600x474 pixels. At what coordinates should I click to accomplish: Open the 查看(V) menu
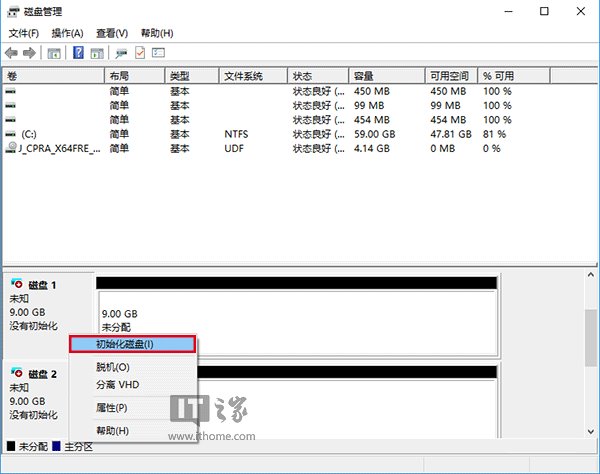click(112, 33)
